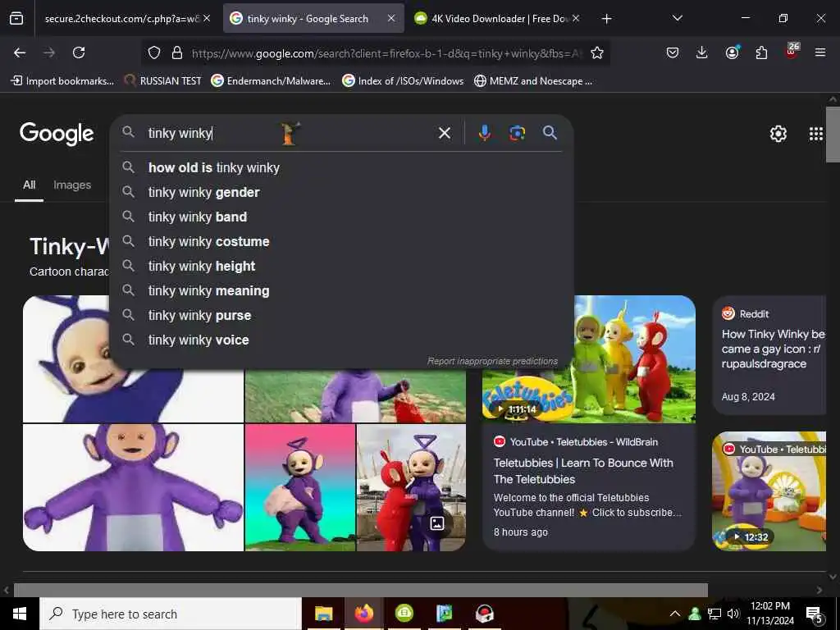840x630 pixels.
Task: Search by image with Google Lens icon
Action: click(x=517, y=133)
